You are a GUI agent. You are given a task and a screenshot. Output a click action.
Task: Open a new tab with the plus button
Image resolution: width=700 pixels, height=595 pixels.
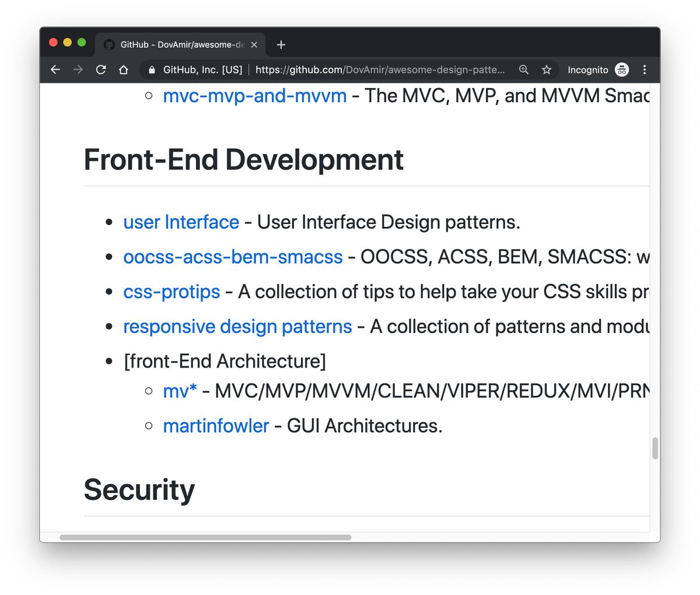pos(281,44)
